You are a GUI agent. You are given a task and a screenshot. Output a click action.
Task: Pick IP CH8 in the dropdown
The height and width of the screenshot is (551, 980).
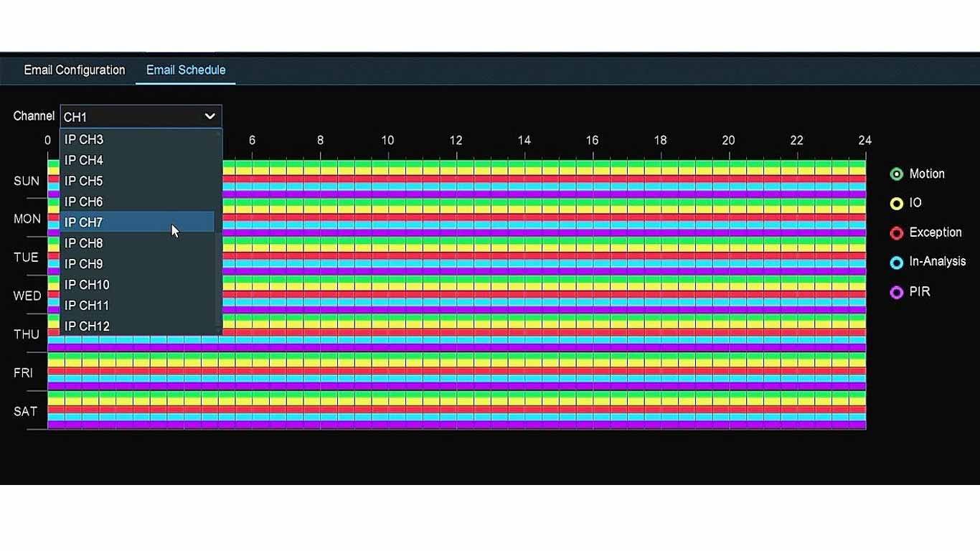(x=84, y=243)
